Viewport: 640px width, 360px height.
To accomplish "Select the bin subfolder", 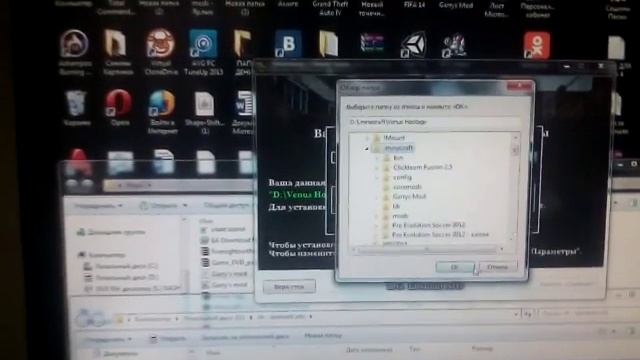I will tap(398, 158).
